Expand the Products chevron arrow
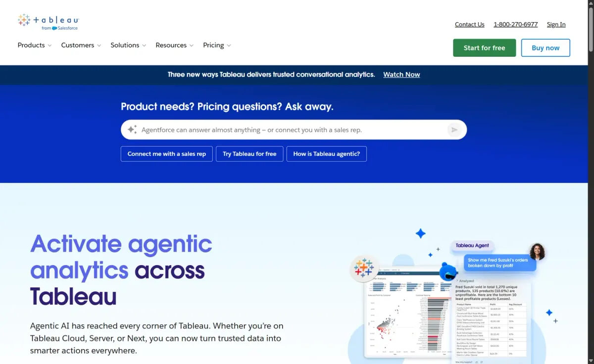 49,45
